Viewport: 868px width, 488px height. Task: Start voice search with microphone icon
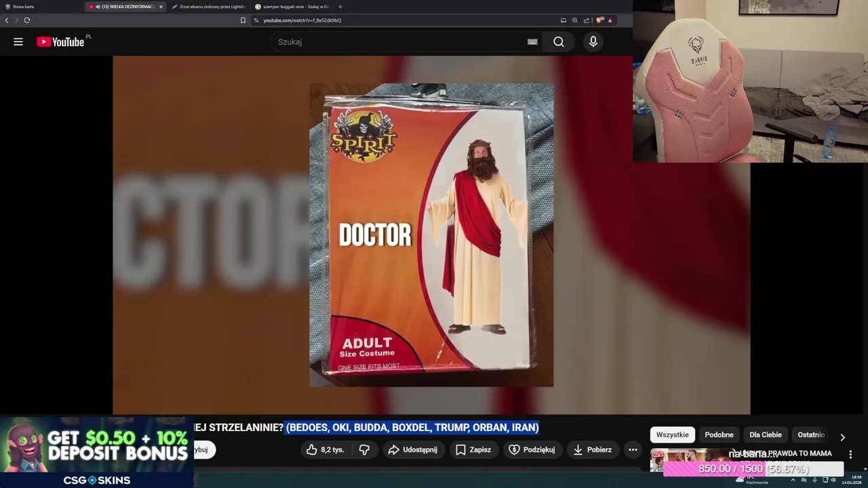tap(593, 42)
